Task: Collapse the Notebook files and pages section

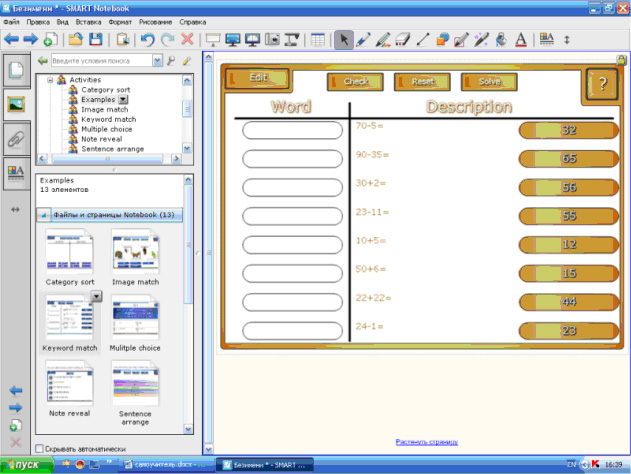Action: click(x=43, y=214)
